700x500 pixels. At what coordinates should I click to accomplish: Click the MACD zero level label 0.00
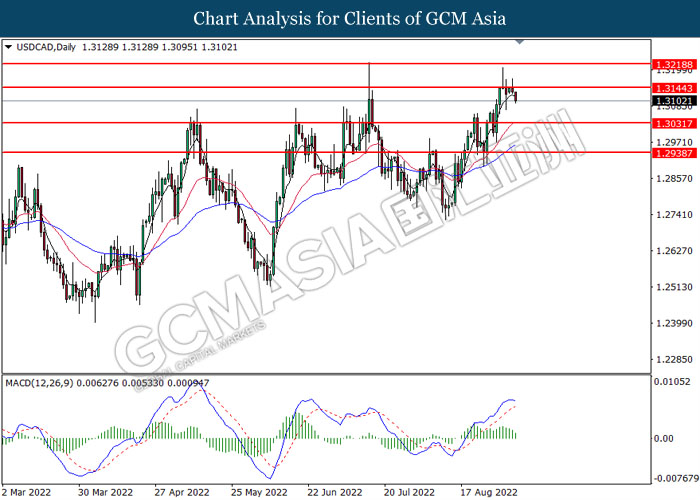click(x=663, y=438)
